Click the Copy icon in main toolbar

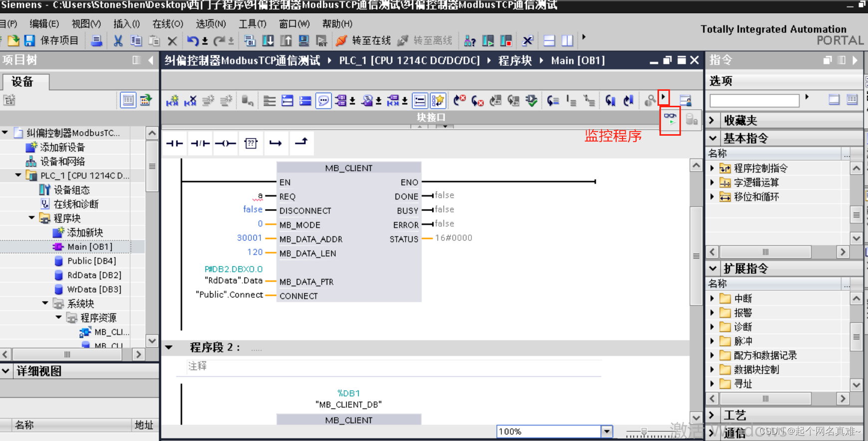[x=136, y=41]
